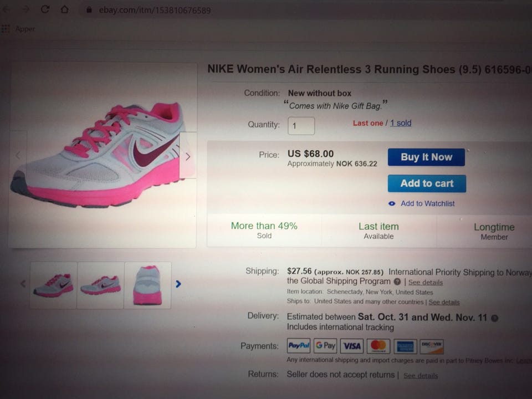Click the Mastercard payment icon

point(378,346)
